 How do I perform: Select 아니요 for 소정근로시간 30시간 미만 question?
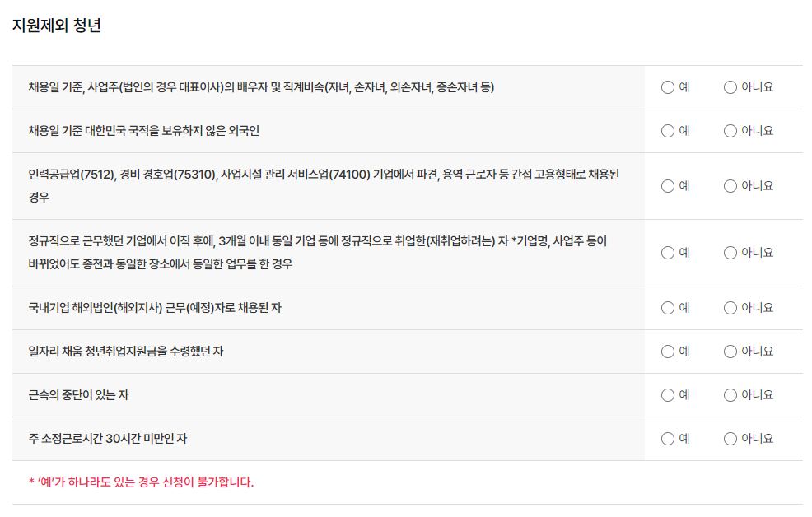pos(729,439)
